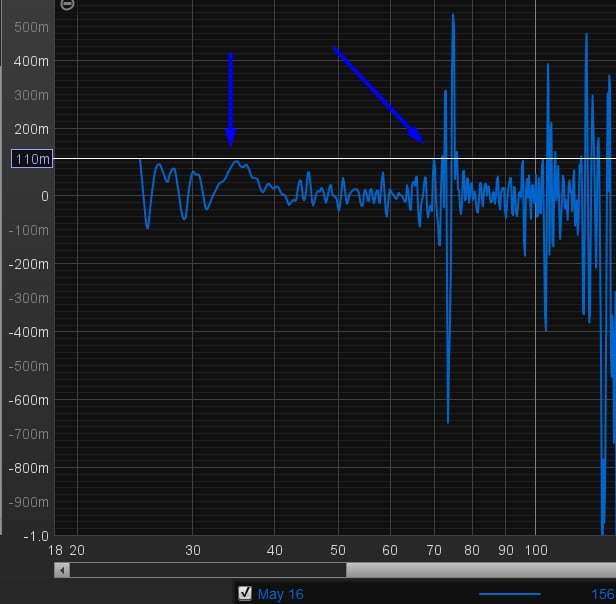Click the 30 frequency axis label

coord(193,550)
